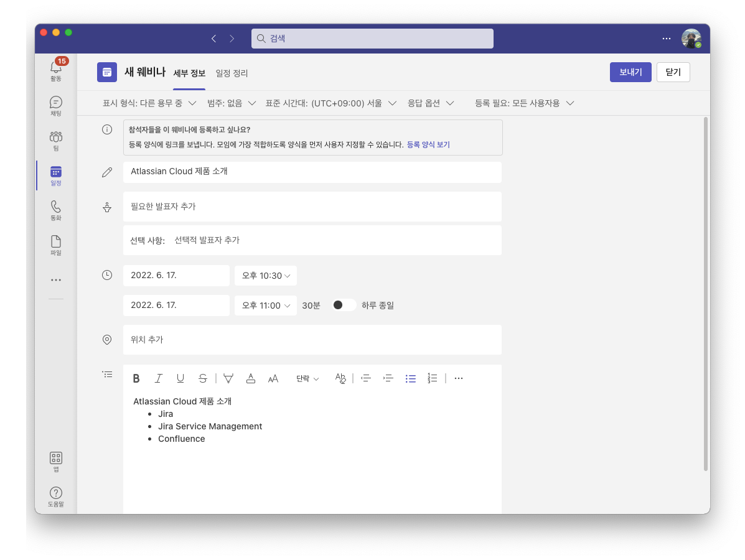The height and width of the screenshot is (560, 745).
Task: Toggle italic formatting
Action: 158,378
